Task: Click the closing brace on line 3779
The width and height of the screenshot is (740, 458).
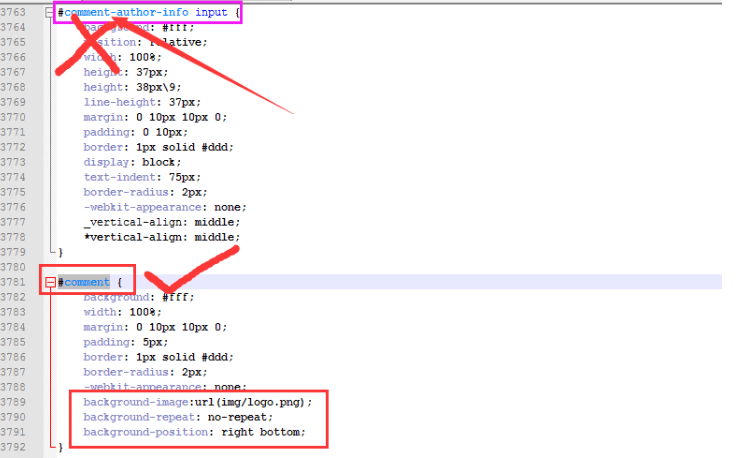Action: [60, 252]
